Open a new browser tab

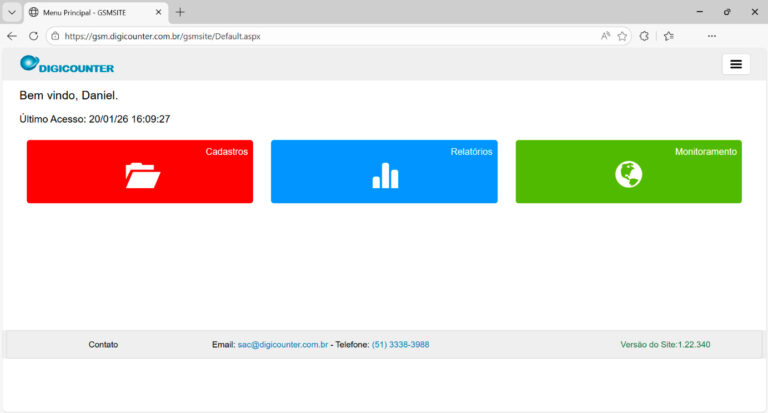click(180, 12)
